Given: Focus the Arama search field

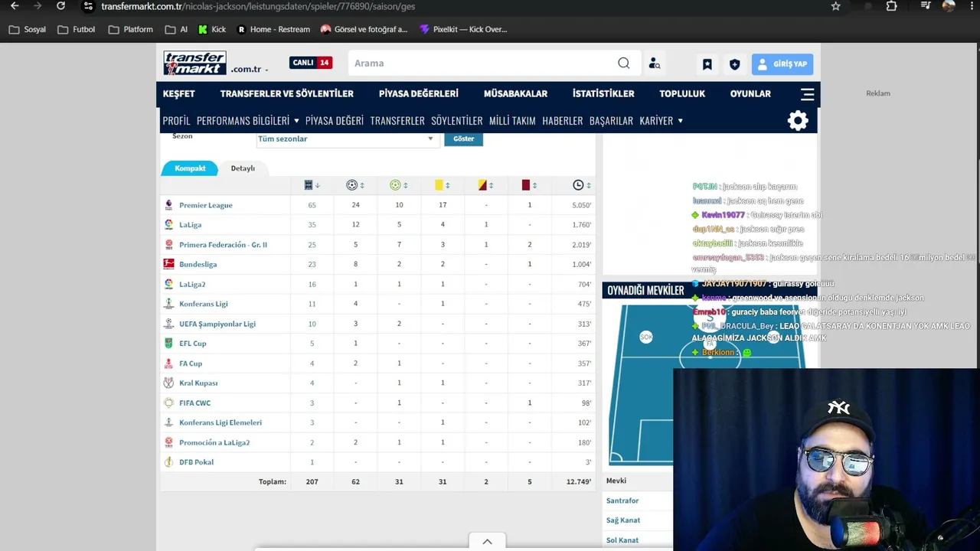Looking at the screenshot, I should coord(482,64).
